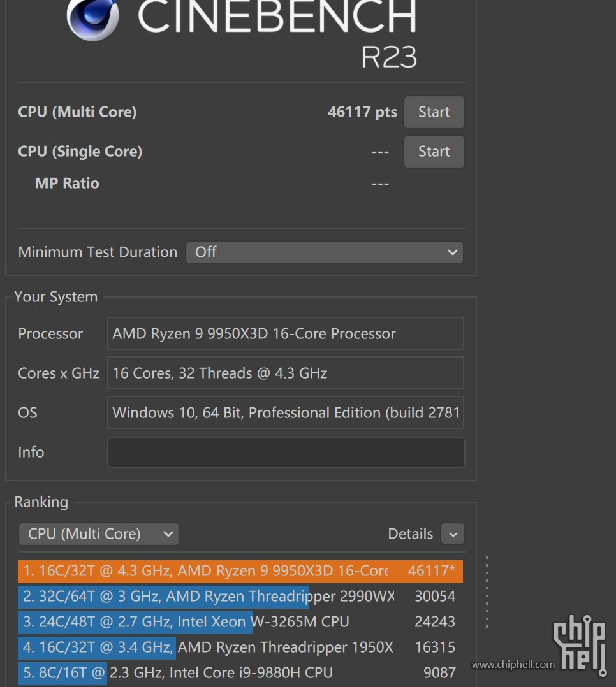616x687 pixels.
Task: Select the Intel Core i9-9880H ranking row
Action: (240, 673)
